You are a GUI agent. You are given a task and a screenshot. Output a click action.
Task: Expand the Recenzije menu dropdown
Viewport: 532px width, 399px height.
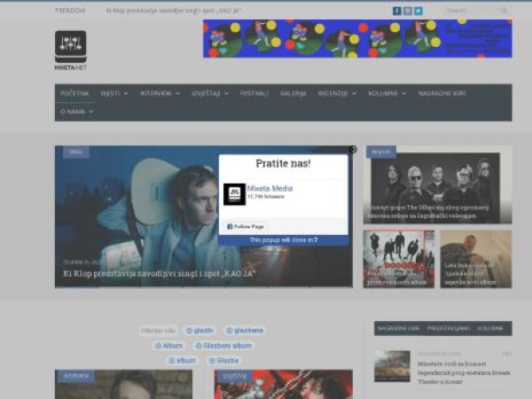337,93
